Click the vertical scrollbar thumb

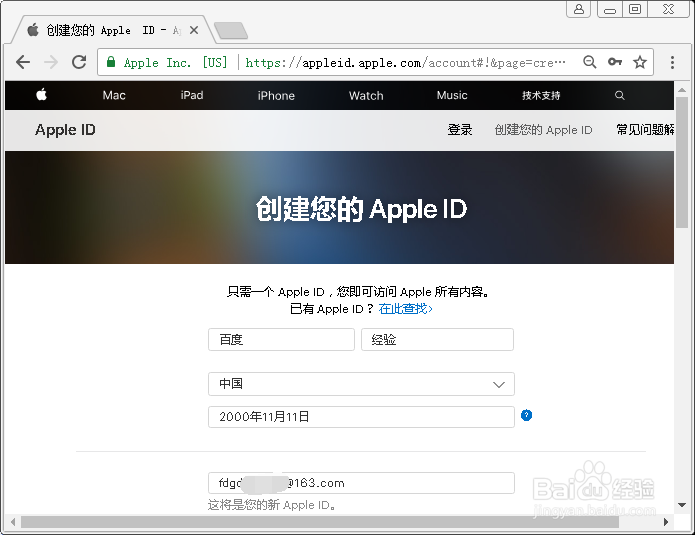pos(682,162)
